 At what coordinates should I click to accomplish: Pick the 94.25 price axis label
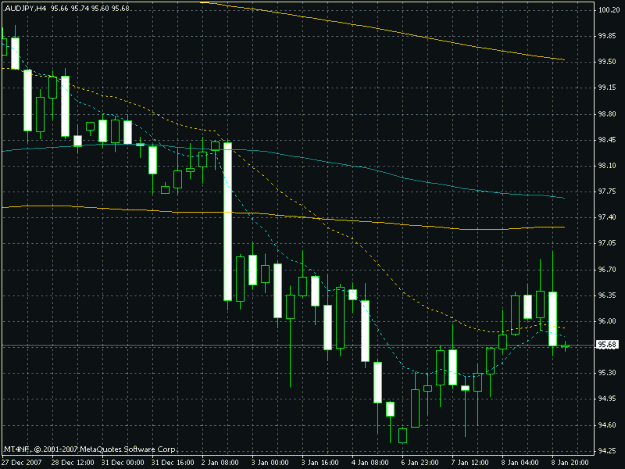tap(606, 451)
